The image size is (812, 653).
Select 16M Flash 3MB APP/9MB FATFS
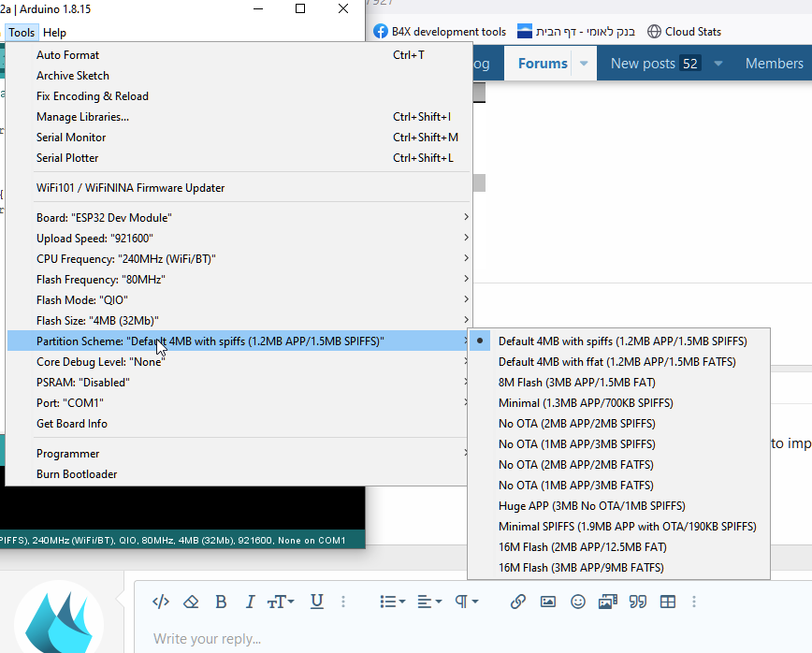tap(619, 568)
